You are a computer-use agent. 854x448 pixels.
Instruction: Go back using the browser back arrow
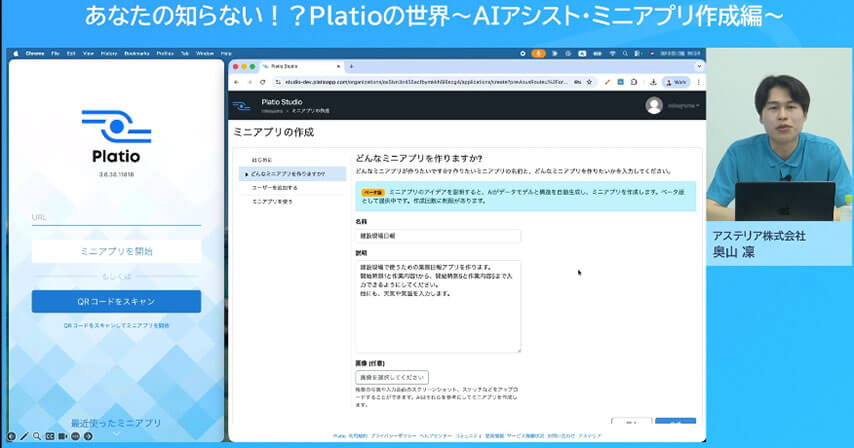click(x=236, y=82)
